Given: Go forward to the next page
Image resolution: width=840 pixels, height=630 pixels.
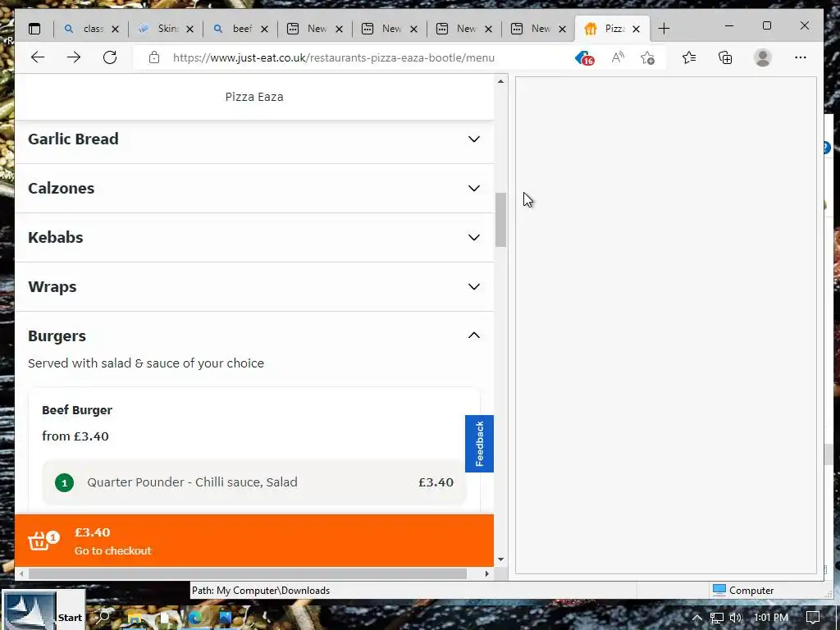Looking at the screenshot, I should coord(74,58).
